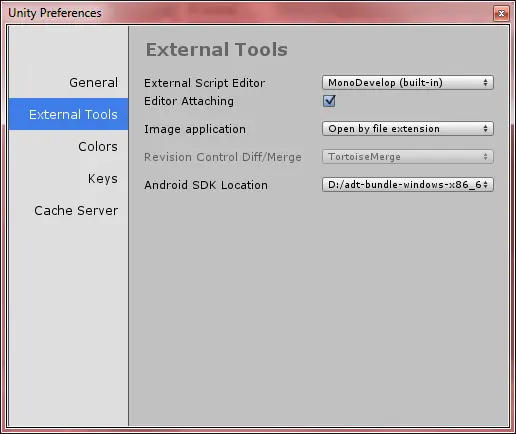Open the Android SDK Location dropdown
Viewport: 516px width, 434px height.
click(408, 184)
